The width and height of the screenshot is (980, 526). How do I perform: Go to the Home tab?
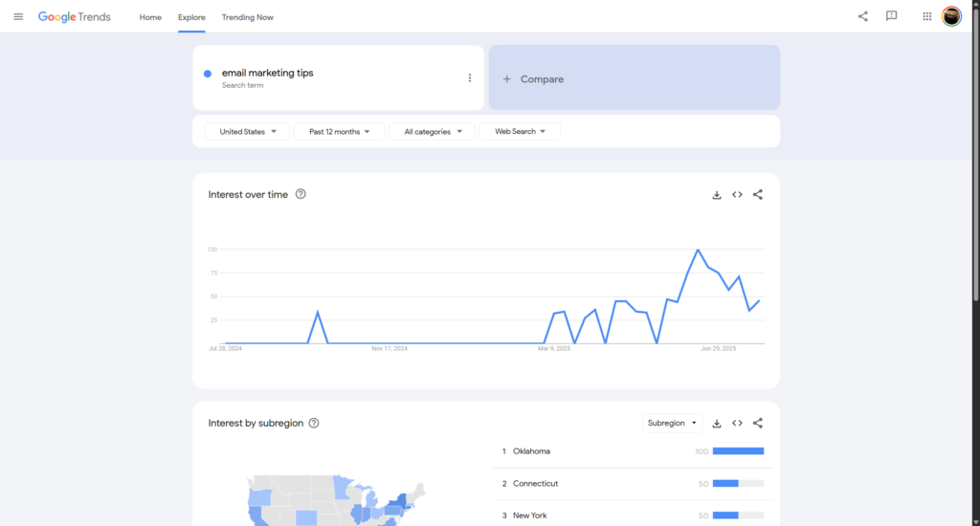click(x=150, y=17)
